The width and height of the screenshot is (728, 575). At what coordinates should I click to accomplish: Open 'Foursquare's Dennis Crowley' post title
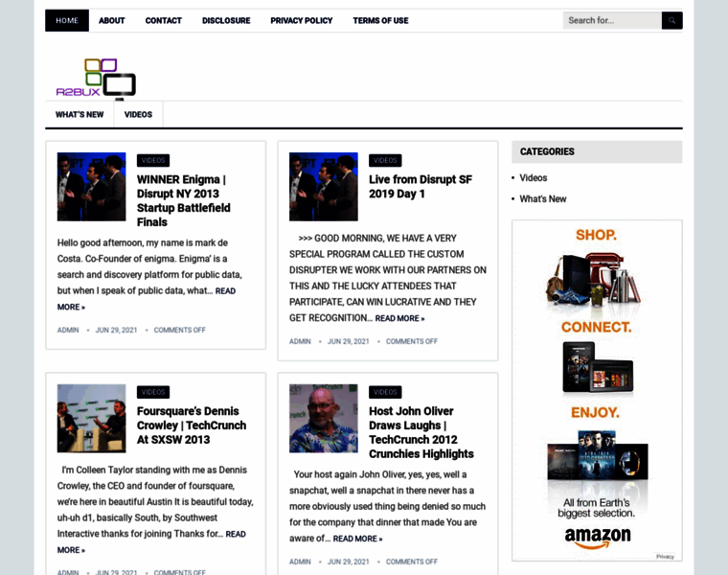(192, 425)
